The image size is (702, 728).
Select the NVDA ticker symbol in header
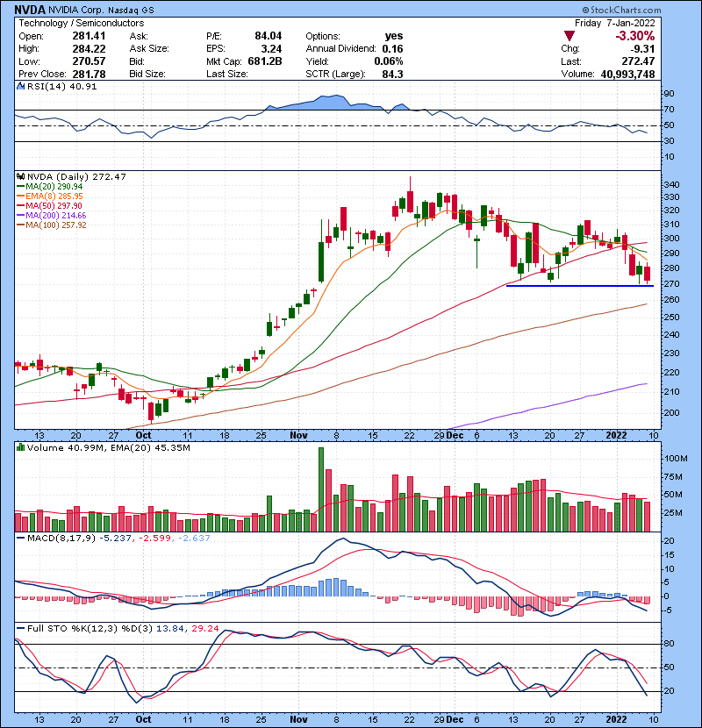click(x=30, y=10)
